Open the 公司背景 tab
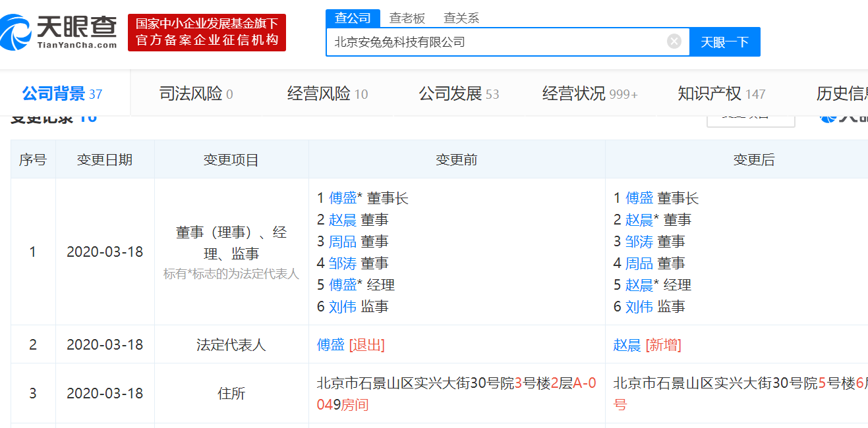 coord(62,94)
